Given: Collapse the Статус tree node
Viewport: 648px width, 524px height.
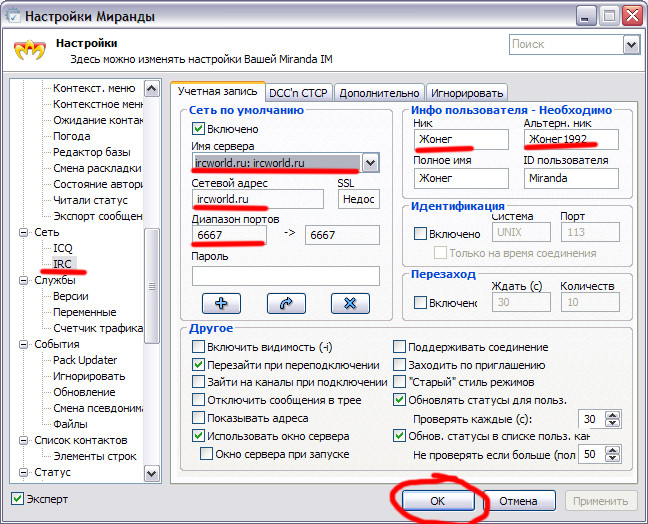Looking at the screenshot, I should click(x=23, y=472).
